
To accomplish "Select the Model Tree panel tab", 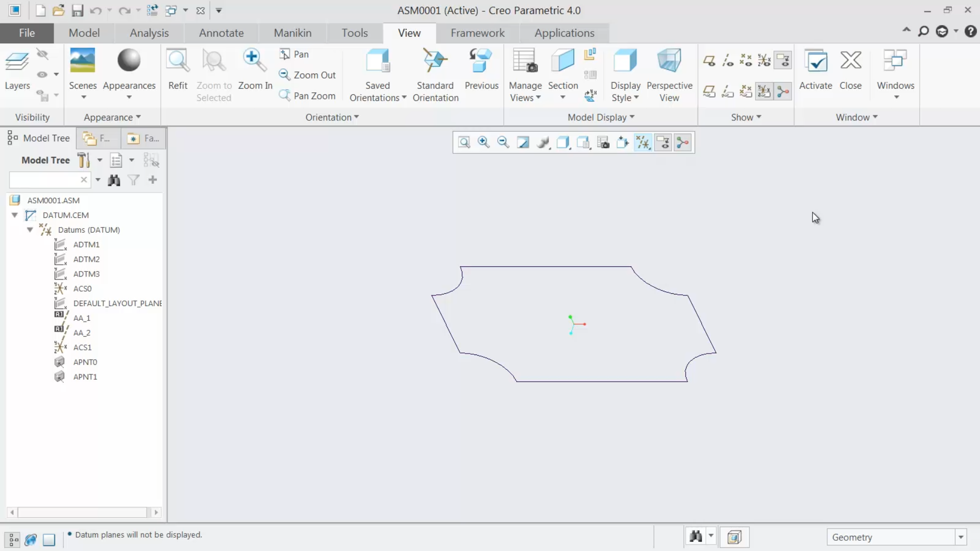I will click(x=39, y=138).
